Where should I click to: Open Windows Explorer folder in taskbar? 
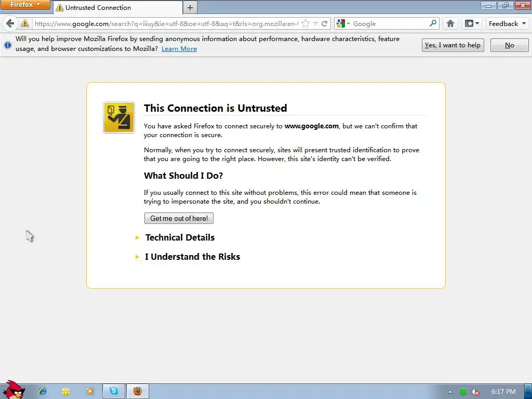[66, 391]
